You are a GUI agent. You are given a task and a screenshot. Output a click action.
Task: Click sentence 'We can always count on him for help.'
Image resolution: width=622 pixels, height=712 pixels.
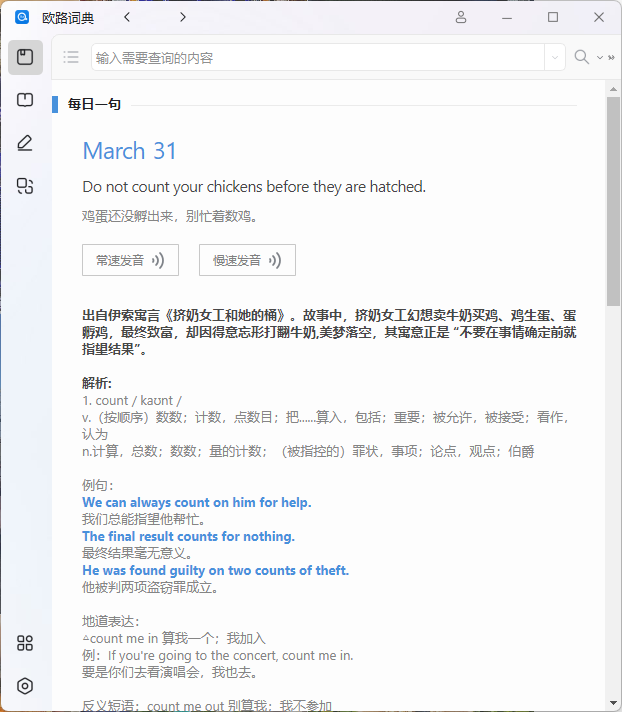pos(197,502)
